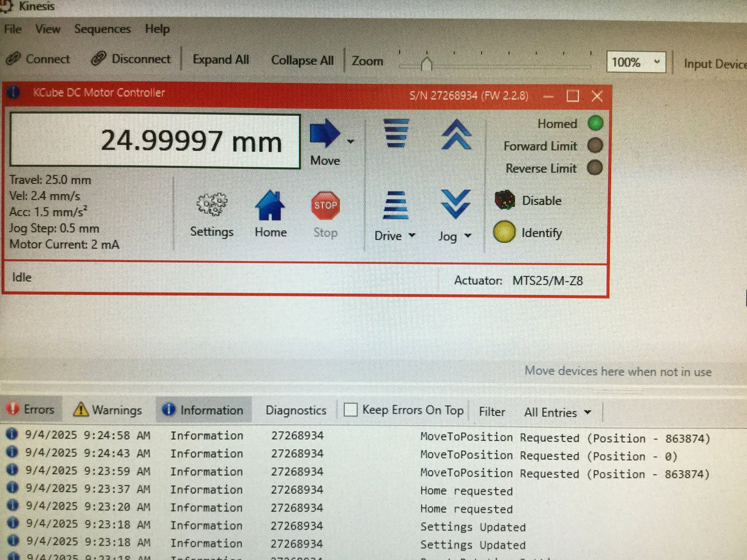Click the Disconnect button

(131, 59)
